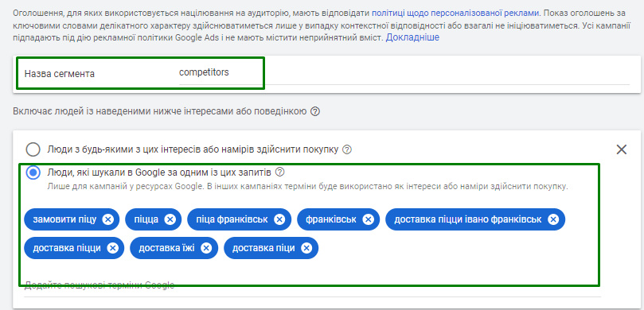Open the 'Докладніше' link
This screenshot has height=310, width=644.
412,37
